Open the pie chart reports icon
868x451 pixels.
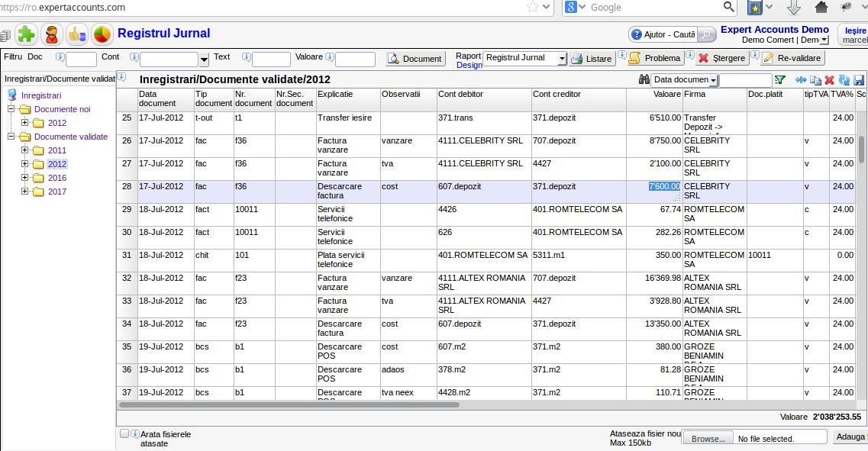pyautogui.click(x=102, y=34)
